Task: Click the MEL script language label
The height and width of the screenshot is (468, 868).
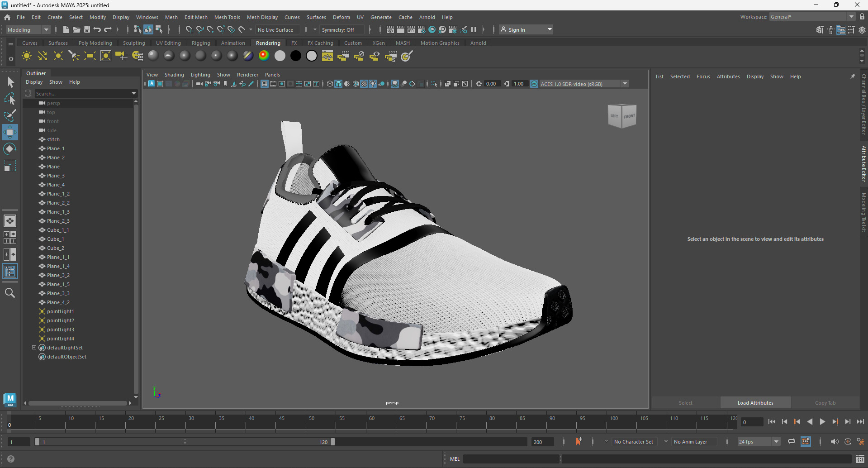Action: (x=455, y=459)
